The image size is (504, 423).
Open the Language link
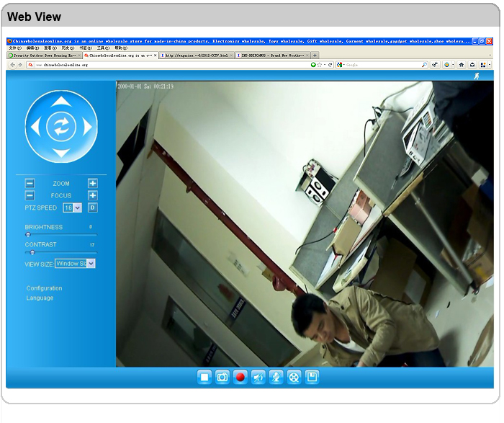point(40,298)
